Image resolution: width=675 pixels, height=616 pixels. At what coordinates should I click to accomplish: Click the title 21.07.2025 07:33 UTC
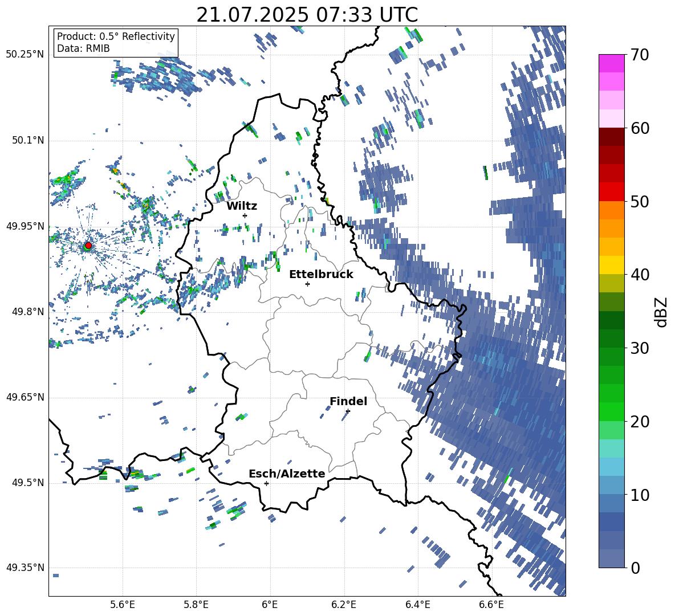[x=307, y=15]
